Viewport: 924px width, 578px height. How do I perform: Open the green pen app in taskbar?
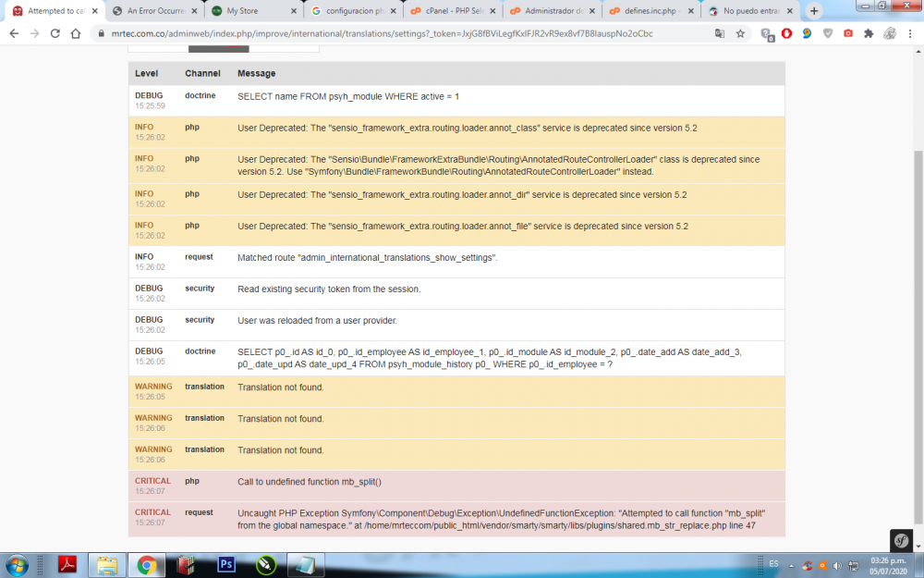266,565
